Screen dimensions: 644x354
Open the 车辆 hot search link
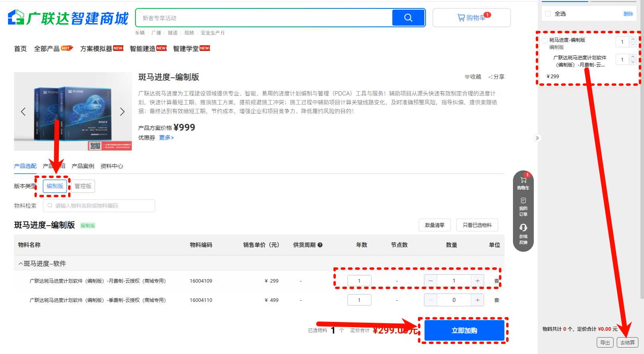(x=140, y=33)
